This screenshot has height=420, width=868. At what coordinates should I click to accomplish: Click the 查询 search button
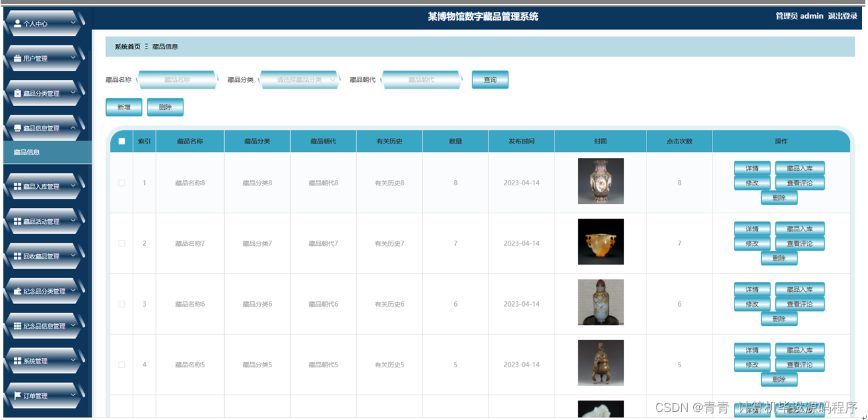[x=490, y=79]
